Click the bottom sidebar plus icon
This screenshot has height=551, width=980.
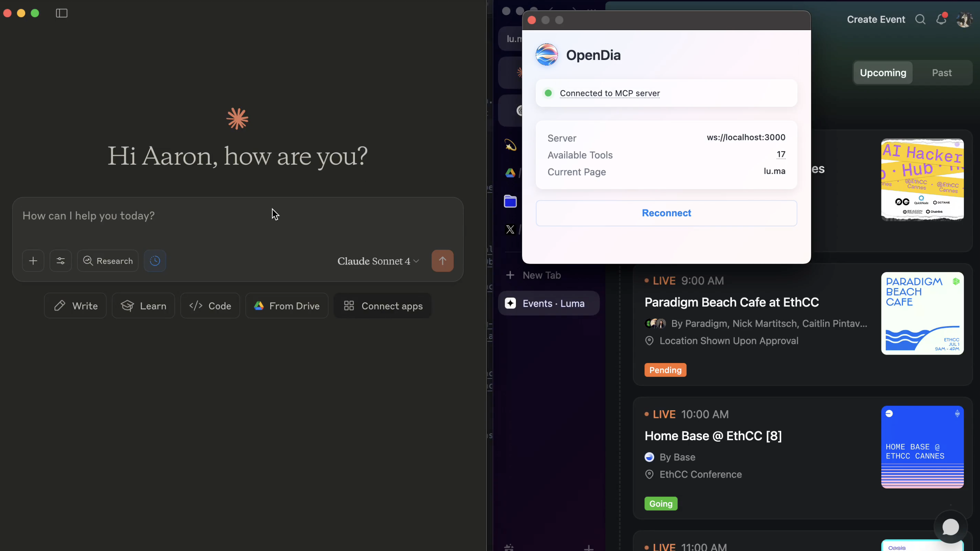click(x=589, y=548)
